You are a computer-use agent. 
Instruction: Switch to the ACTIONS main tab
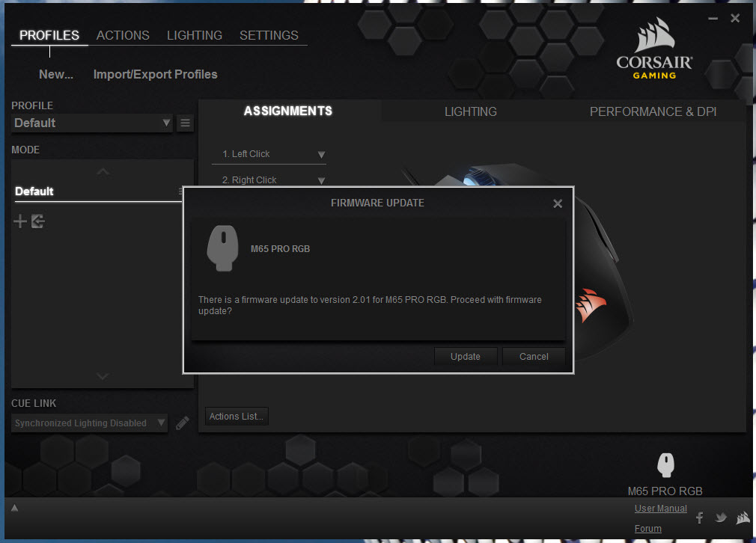click(x=123, y=35)
